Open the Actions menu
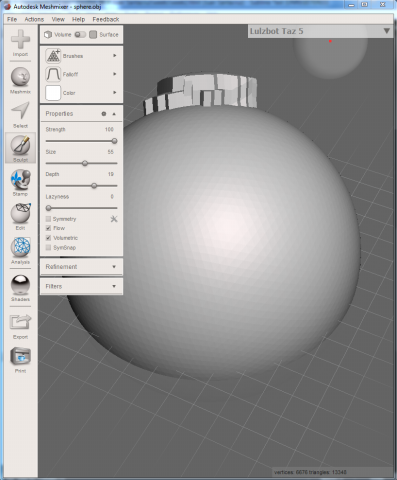Viewport: 397px width, 480px height. click(x=34, y=19)
